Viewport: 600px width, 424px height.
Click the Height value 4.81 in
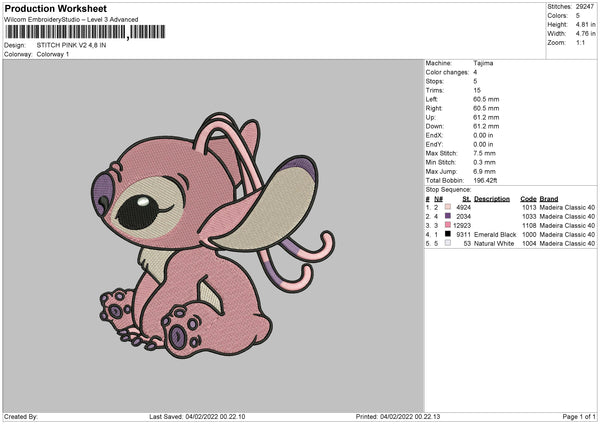585,24
